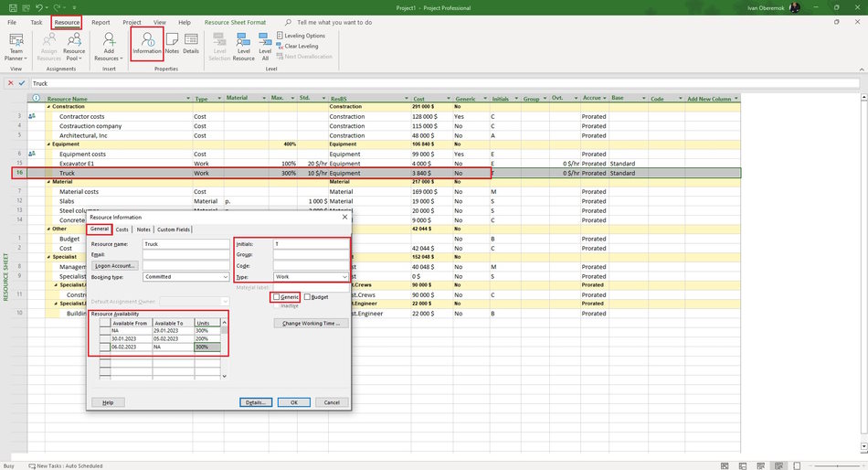Click the Initials input field
868x470 pixels.
(311, 244)
